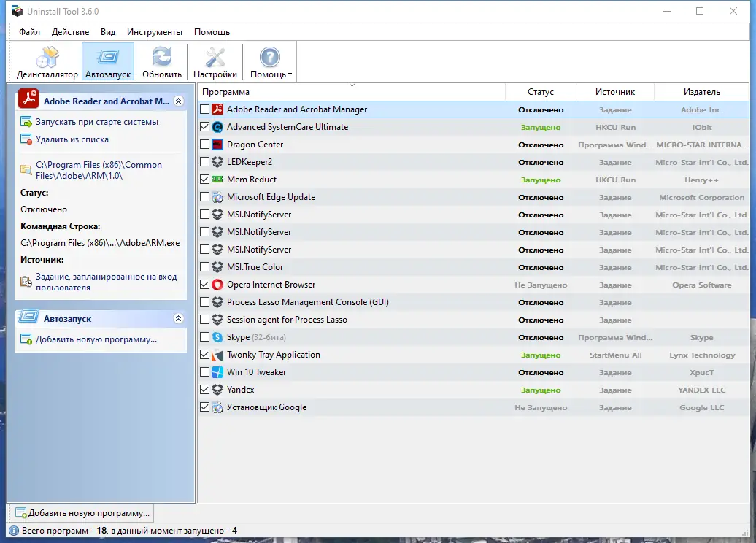Image resolution: width=756 pixels, height=543 pixels.
Task: Click the Advanced SystemCare Ultimate icon
Action: [x=217, y=127]
